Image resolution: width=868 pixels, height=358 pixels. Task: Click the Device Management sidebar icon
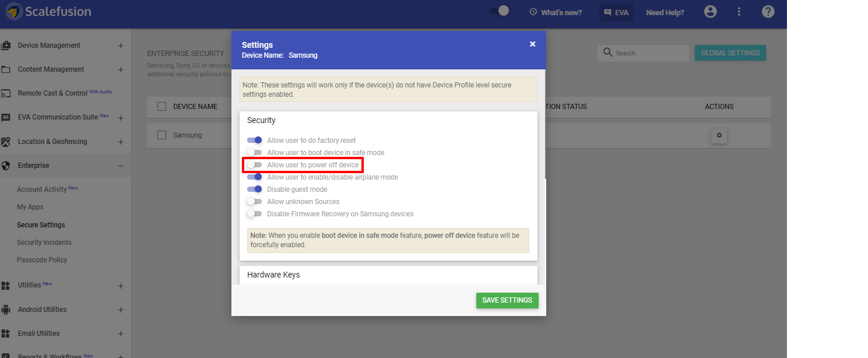click(6, 45)
